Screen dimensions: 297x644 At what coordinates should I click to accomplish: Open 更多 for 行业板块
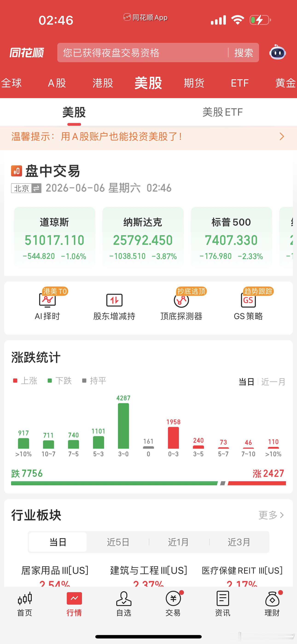pyautogui.click(x=271, y=515)
